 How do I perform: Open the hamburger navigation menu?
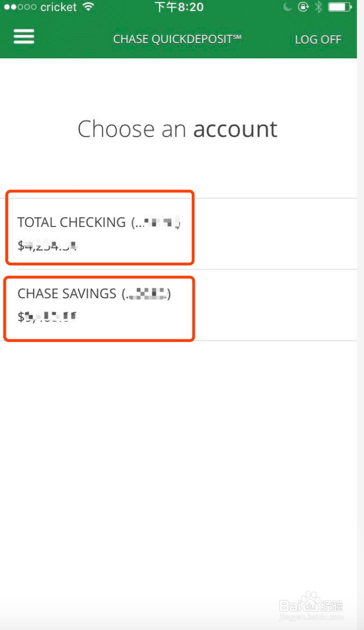pyautogui.click(x=24, y=37)
